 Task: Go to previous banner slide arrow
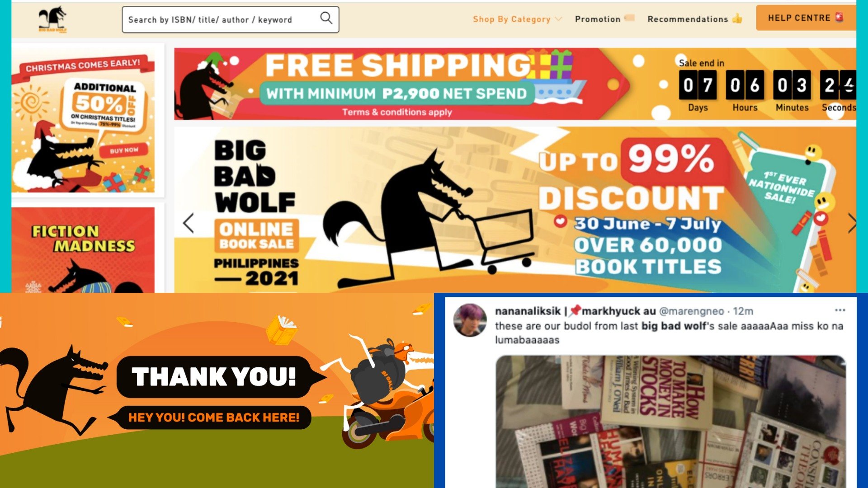(189, 223)
